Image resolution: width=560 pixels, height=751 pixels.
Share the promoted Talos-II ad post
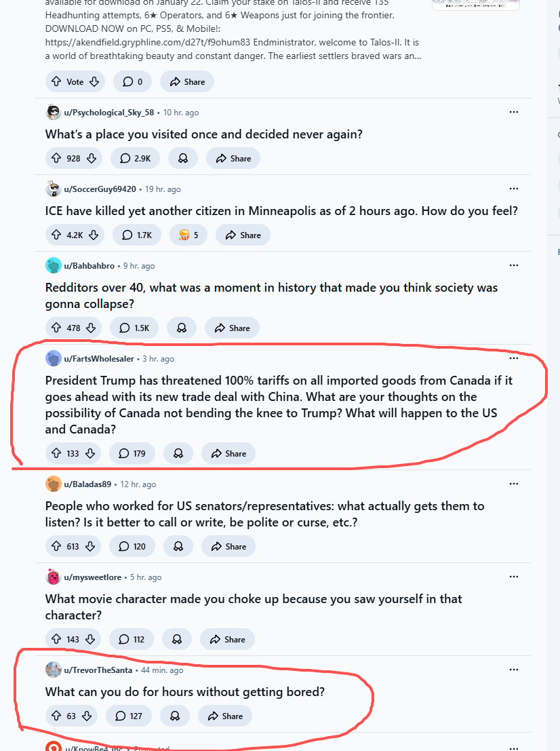click(x=187, y=82)
